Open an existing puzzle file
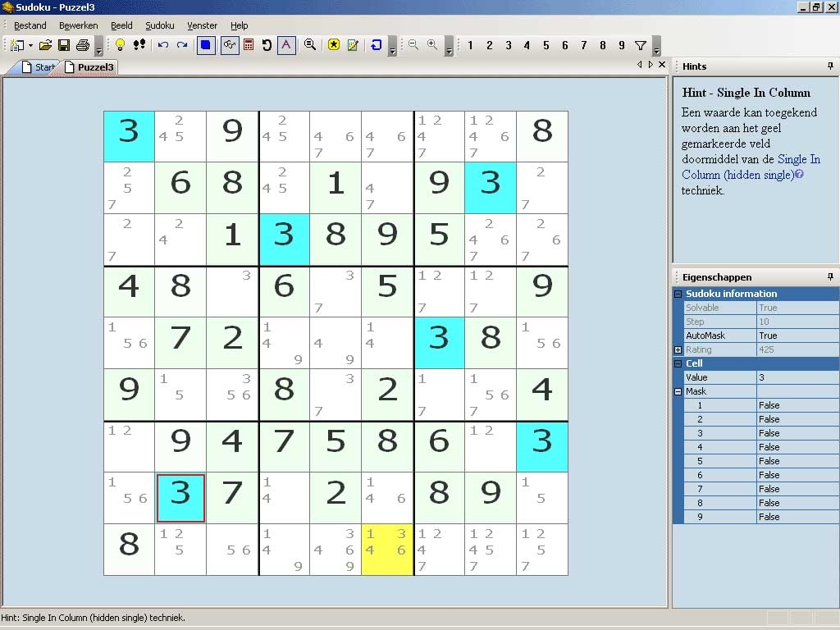Viewport: 840px width, 630px height. (44, 45)
